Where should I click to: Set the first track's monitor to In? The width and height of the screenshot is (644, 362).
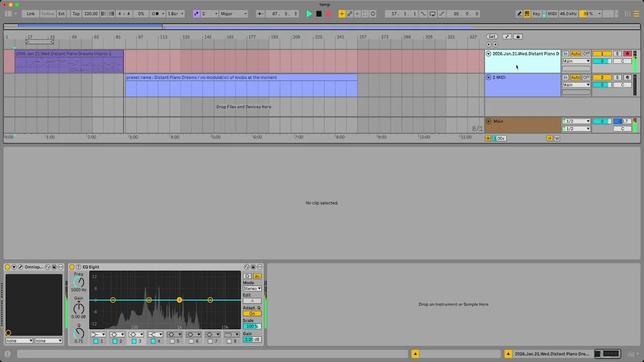click(x=566, y=54)
